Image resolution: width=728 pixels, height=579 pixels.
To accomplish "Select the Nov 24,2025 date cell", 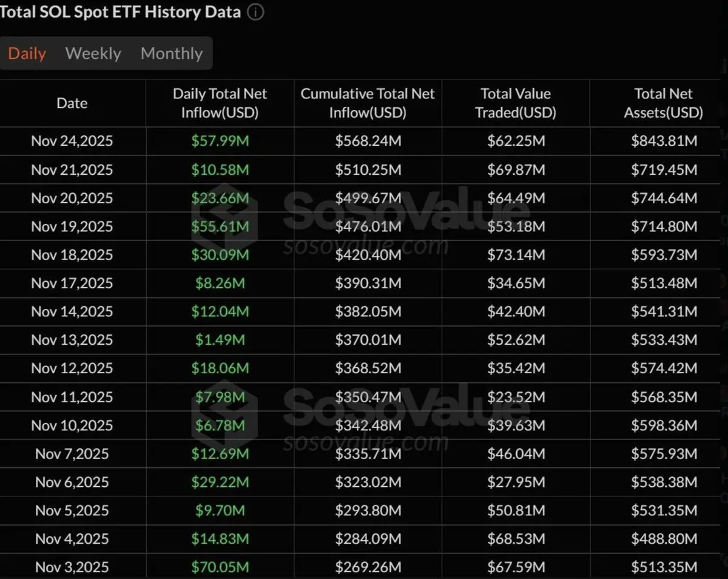I will 72,141.
